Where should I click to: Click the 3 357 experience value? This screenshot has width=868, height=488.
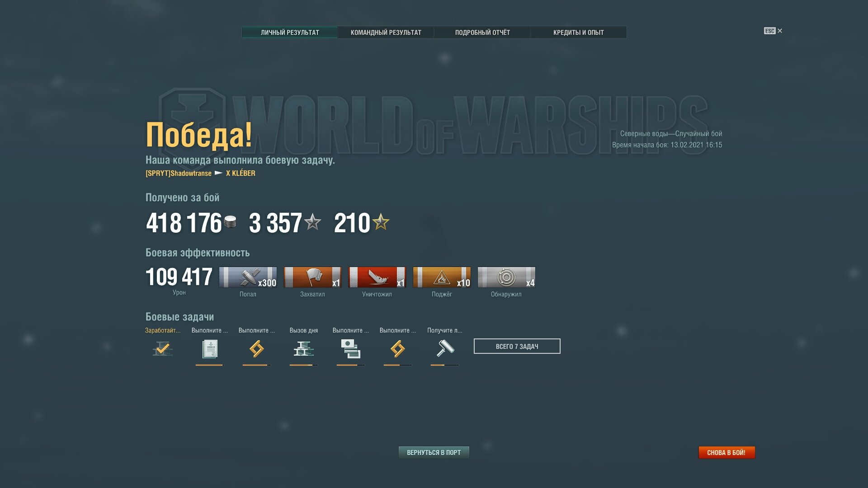(275, 223)
